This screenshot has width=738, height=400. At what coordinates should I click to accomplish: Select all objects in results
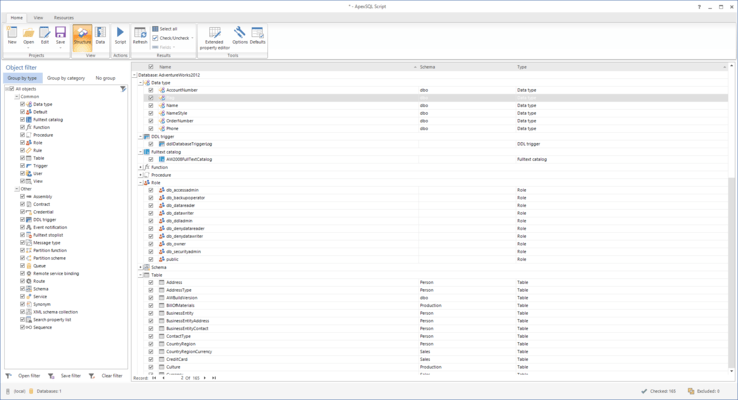click(x=165, y=29)
